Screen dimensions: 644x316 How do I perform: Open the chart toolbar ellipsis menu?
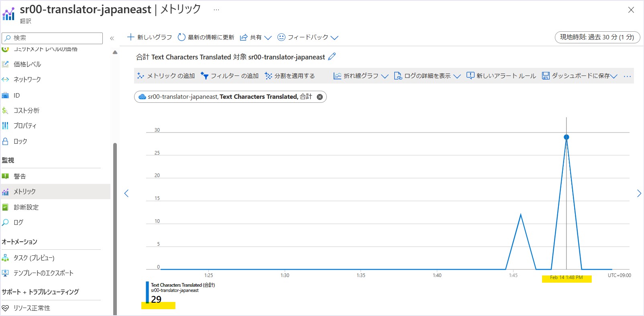[x=628, y=76]
